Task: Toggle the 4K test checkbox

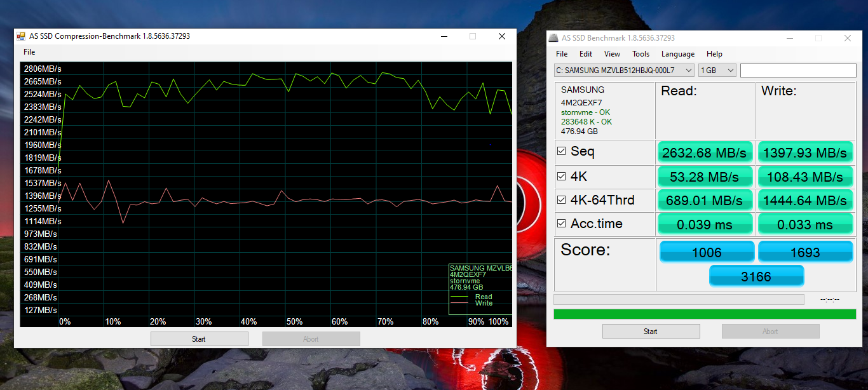Action: click(561, 176)
